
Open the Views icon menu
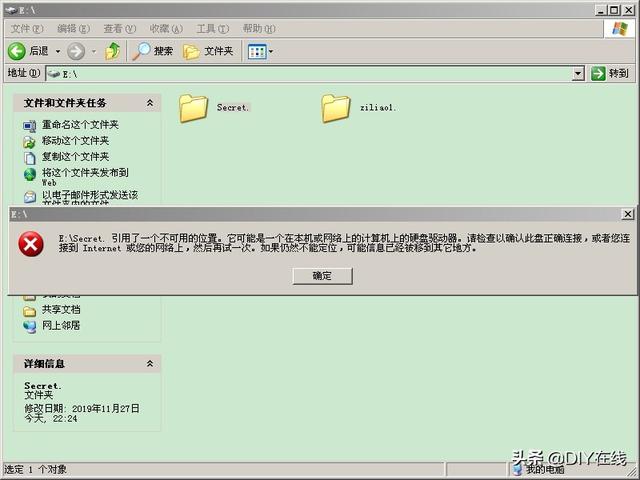[260, 51]
